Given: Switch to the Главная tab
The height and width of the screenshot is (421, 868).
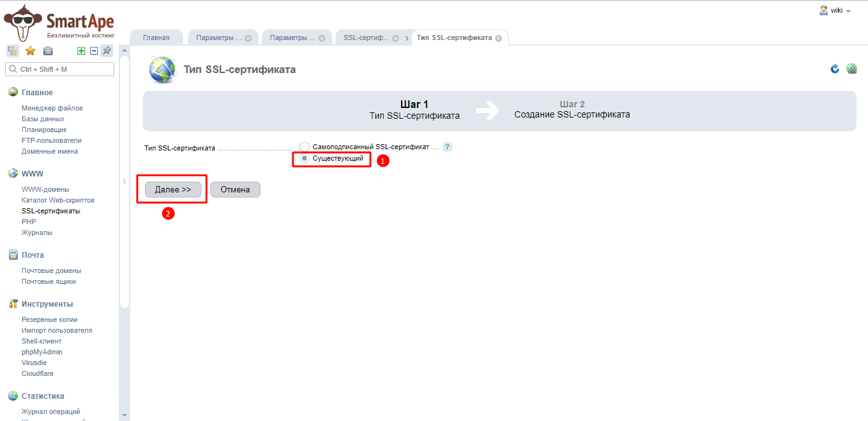Looking at the screenshot, I should [156, 38].
